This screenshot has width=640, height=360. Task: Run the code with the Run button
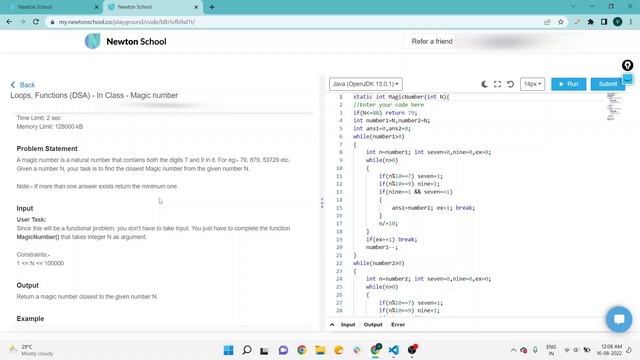tap(569, 84)
